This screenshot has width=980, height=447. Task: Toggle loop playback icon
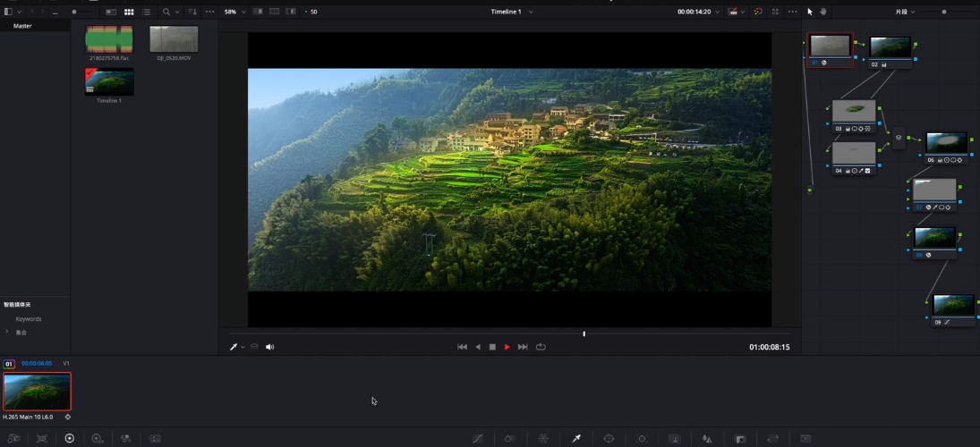541,347
